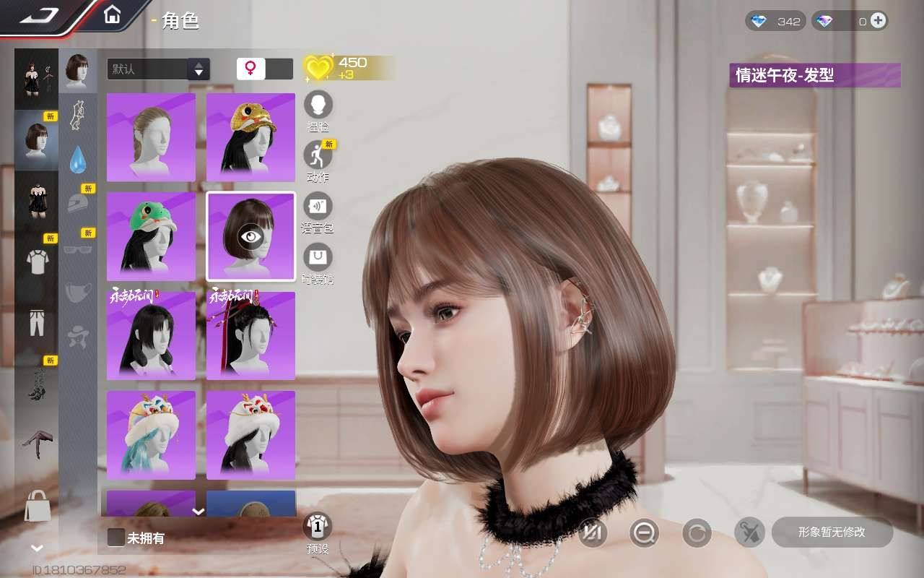The height and width of the screenshot is (578, 924).
Task: Select the water drop subcategory tab
Action: [x=78, y=160]
